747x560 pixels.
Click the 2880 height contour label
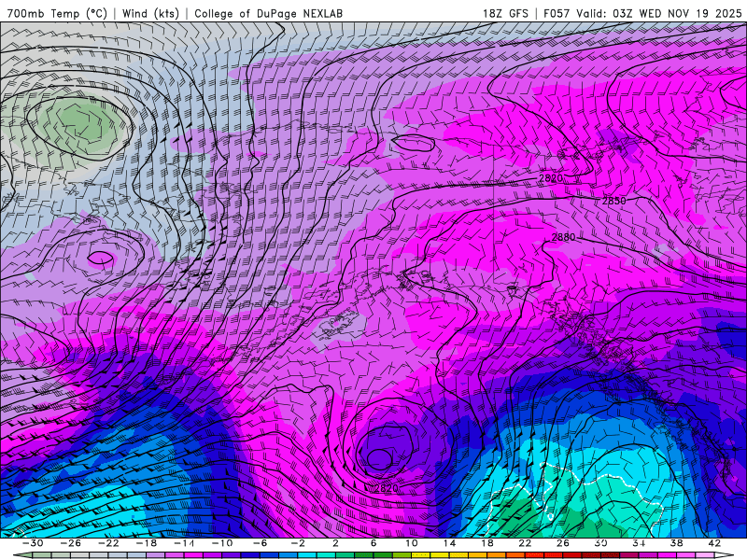563,237
